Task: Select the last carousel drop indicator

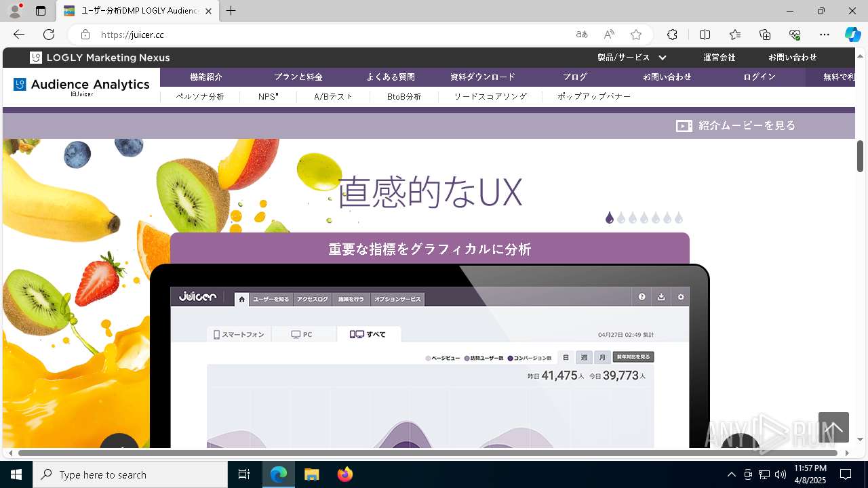Action: coord(679,218)
